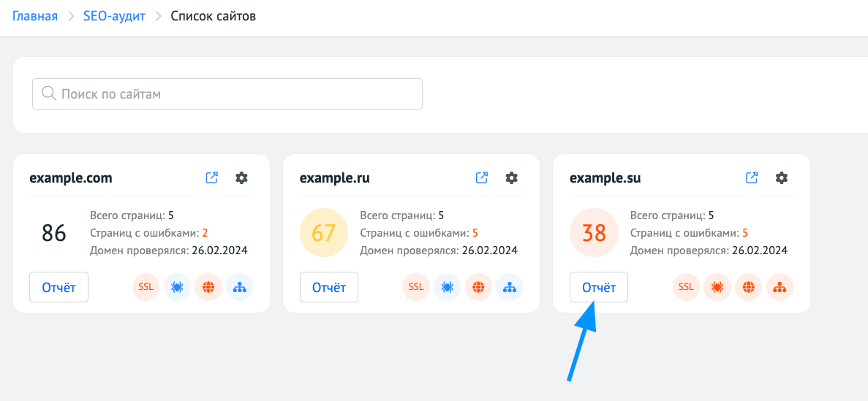Viewport: 868px width, 401px height.
Task: Click Страниц с ошибками on example.ru card
Action: [x=419, y=233]
